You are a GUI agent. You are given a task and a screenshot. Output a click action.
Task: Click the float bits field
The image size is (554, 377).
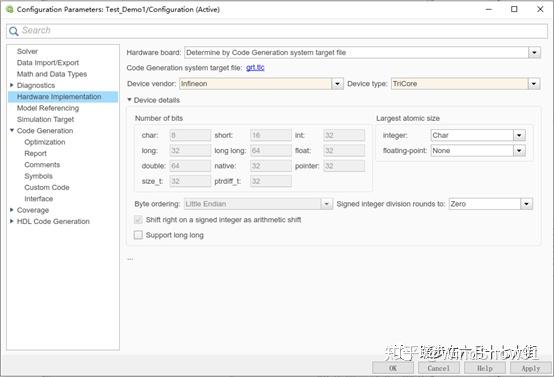[344, 151]
